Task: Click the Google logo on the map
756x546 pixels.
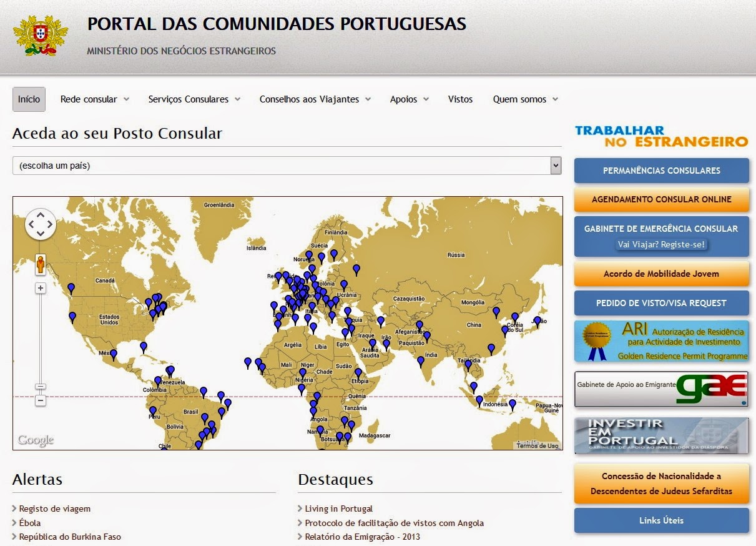Action: [36, 440]
